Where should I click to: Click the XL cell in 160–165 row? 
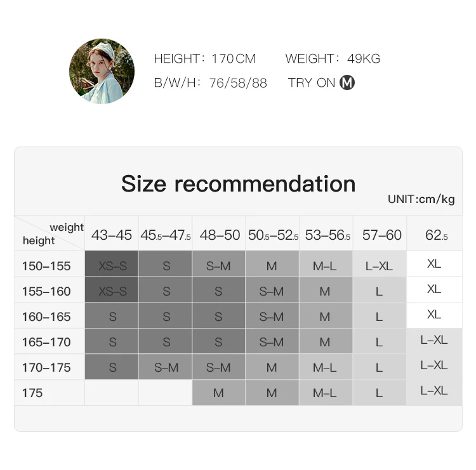point(434,315)
